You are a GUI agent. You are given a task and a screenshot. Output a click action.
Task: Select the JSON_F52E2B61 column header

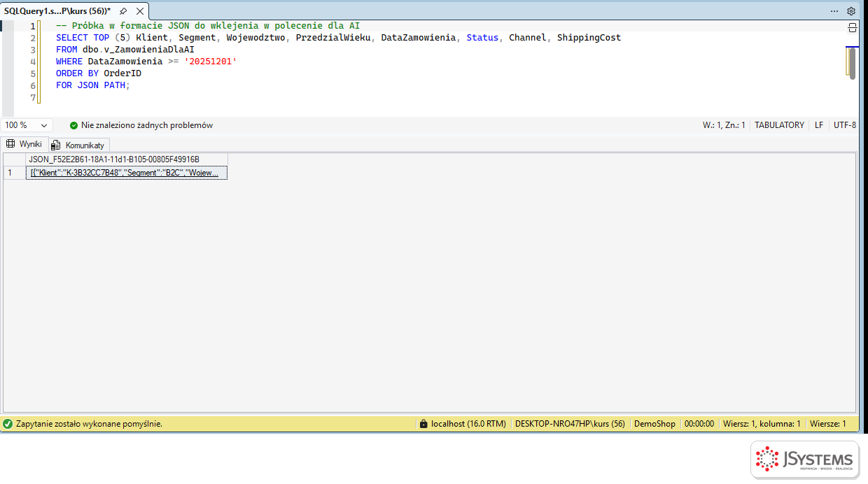pos(126,159)
